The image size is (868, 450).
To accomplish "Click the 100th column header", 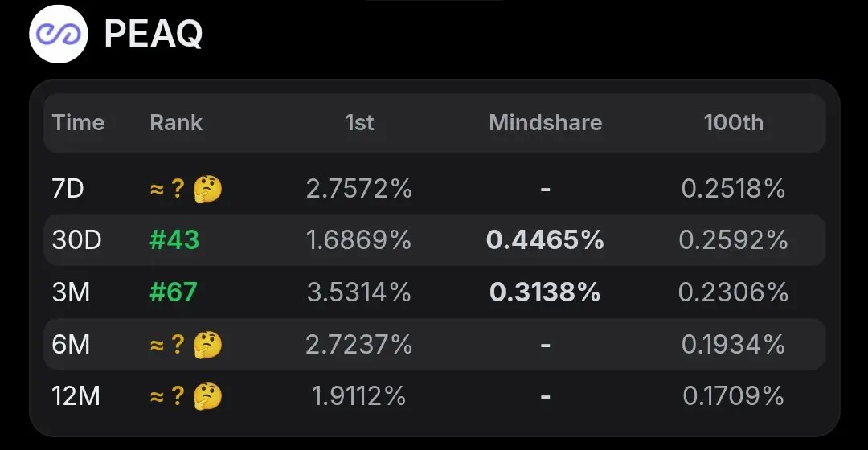I will pyautogui.click(x=734, y=122).
